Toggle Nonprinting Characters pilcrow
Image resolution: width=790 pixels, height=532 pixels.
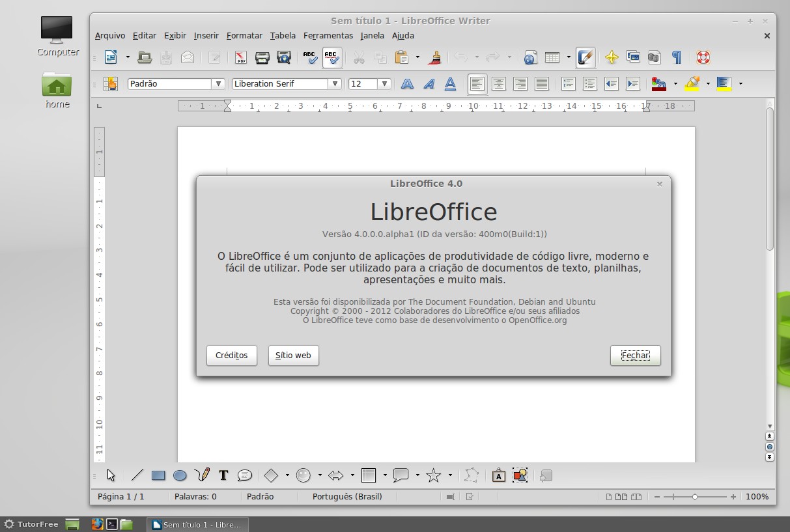pyautogui.click(x=676, y=57)
